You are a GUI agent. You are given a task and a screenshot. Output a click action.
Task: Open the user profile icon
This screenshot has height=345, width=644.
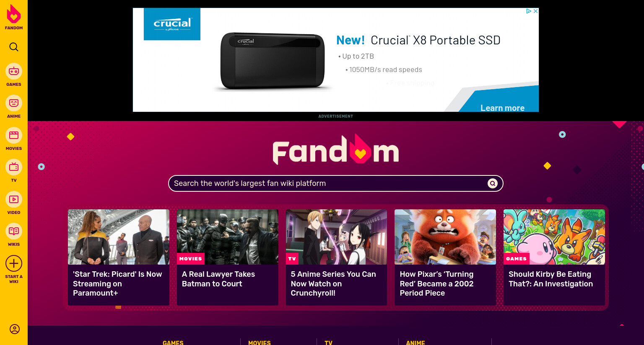pyautogui.click(x=15, y=329)
